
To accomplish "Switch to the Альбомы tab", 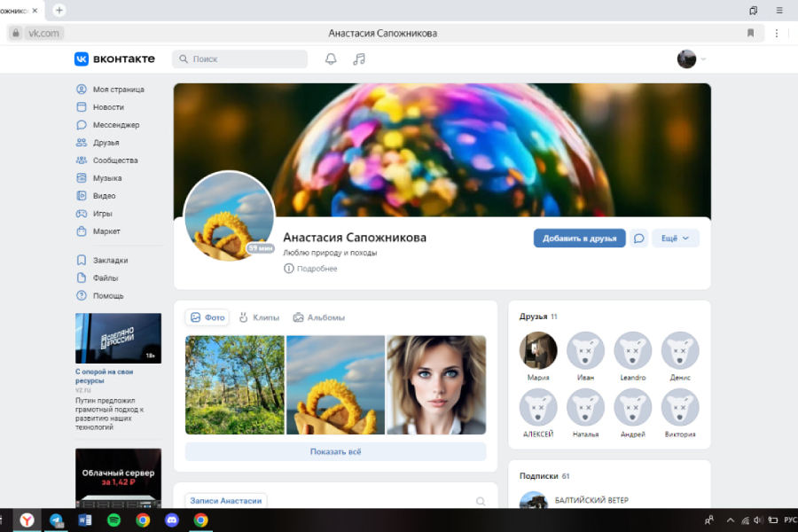I will click(x=318, y=317).
